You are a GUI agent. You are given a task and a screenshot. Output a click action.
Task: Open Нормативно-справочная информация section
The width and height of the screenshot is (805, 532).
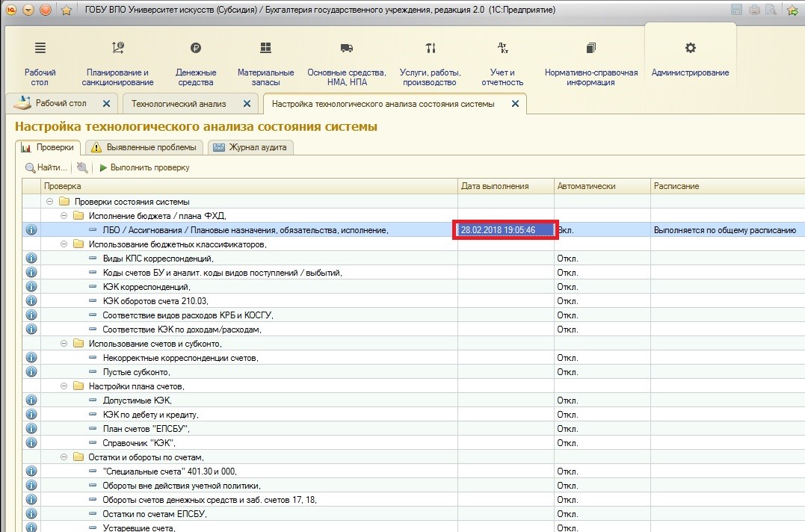[x=590, y=49]
